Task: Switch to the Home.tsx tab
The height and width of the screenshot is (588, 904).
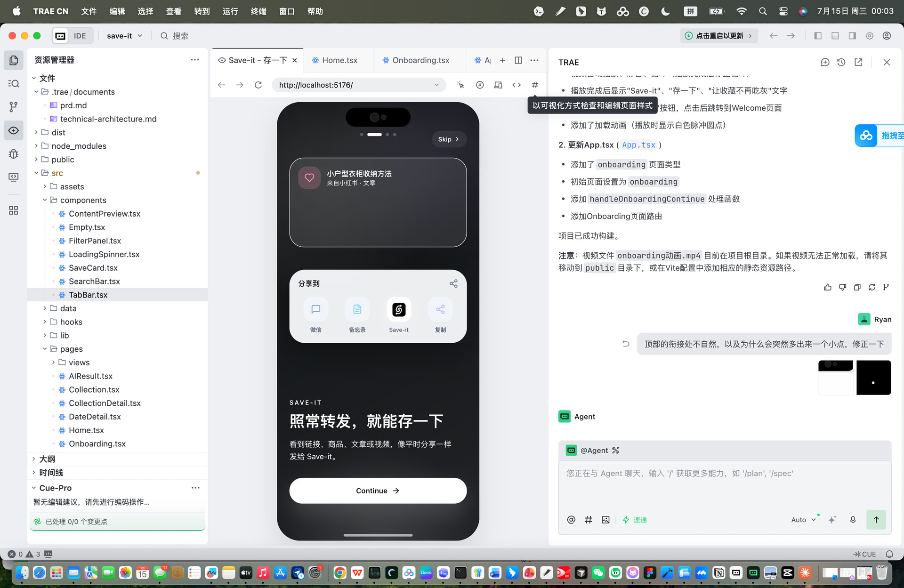Action: click(339, 60)
